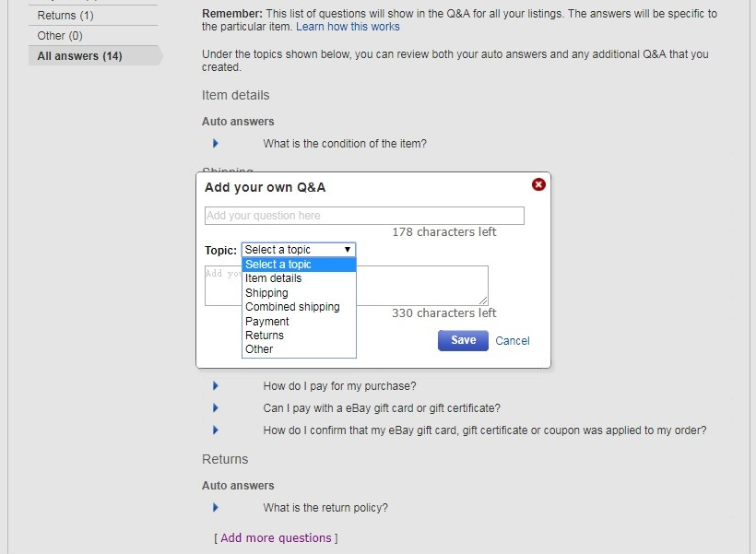
Task: Click 'Add more questions' link
Action: (x=276, y=538)
